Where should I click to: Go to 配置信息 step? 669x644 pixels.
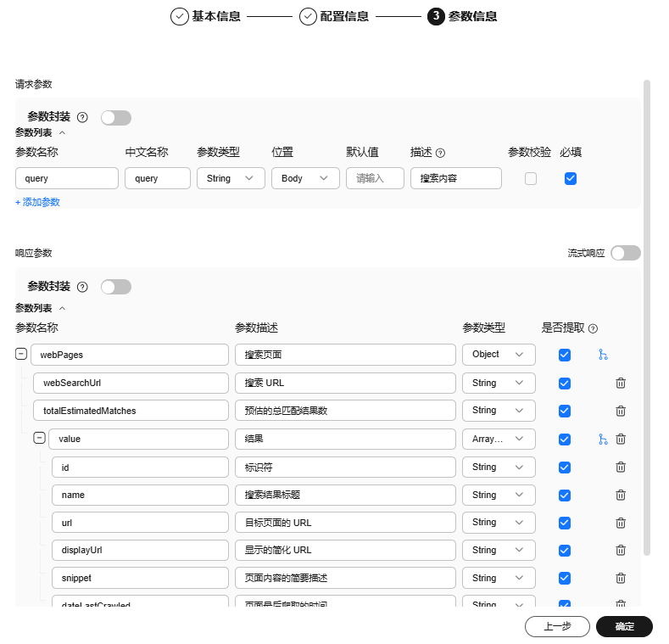click(x=333, y=17)
